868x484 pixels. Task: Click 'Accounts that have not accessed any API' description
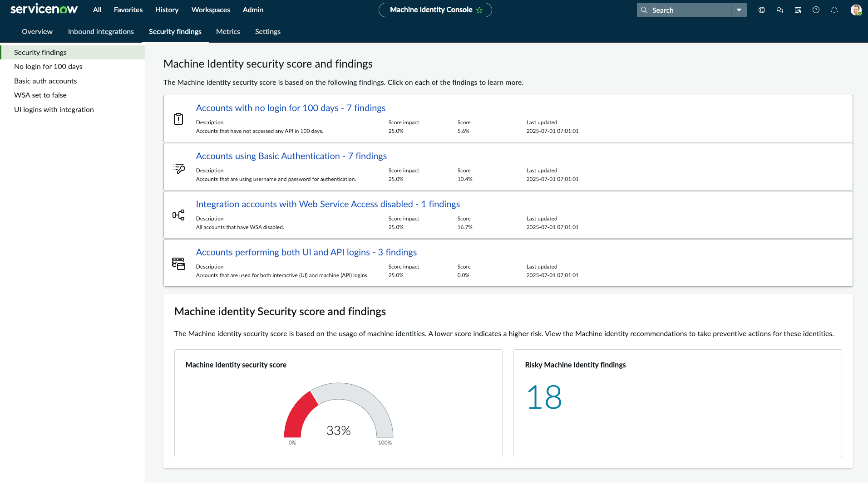click(x=260, y=131)
